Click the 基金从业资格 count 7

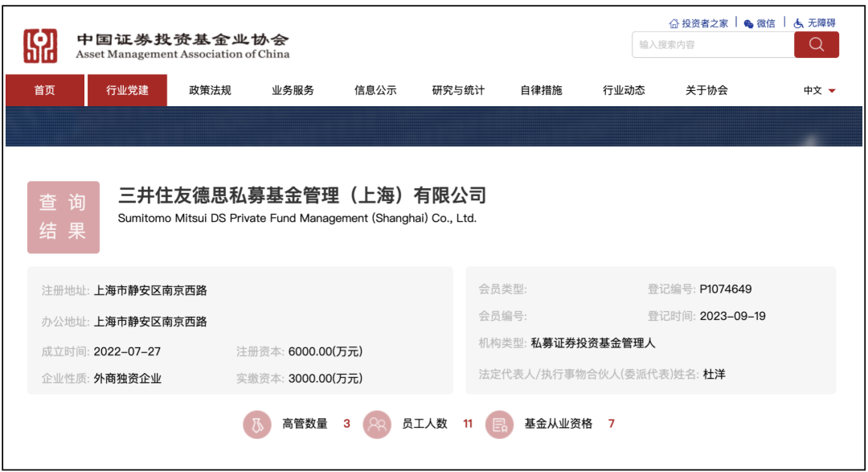[x=611, y=425]
